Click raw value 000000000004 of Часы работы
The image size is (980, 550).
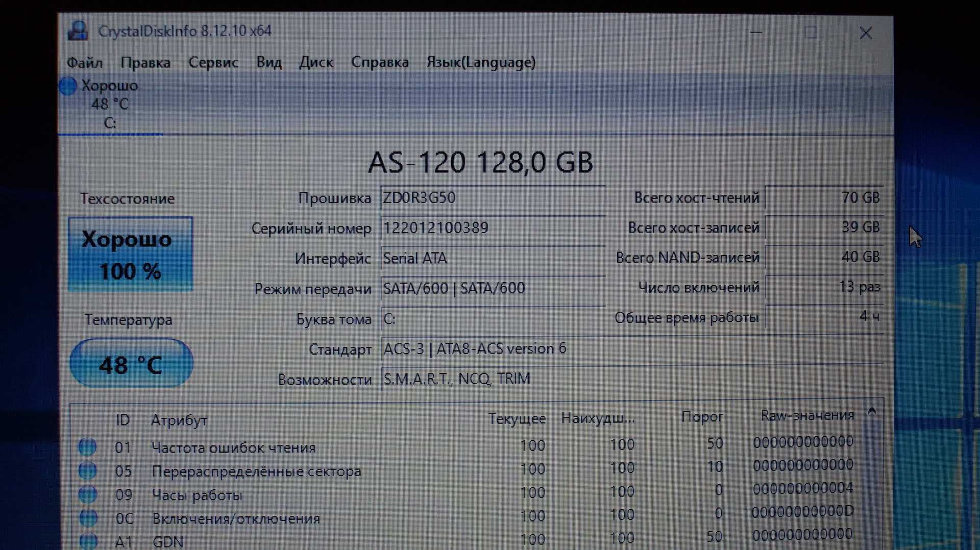tap(802, 489)
